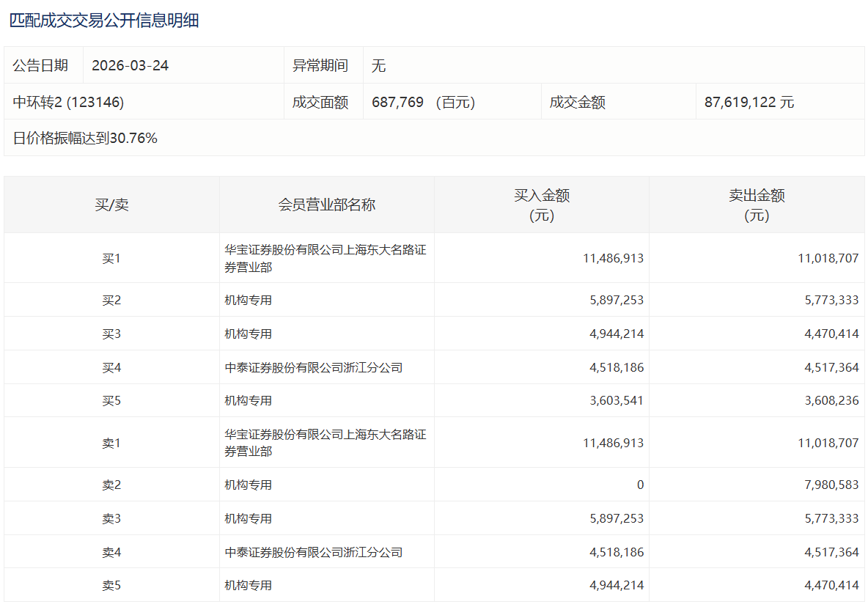Select the 卖出金额 (元) column header
The height and width of the screenshot is (607, 868).
(x=757, y=205)
